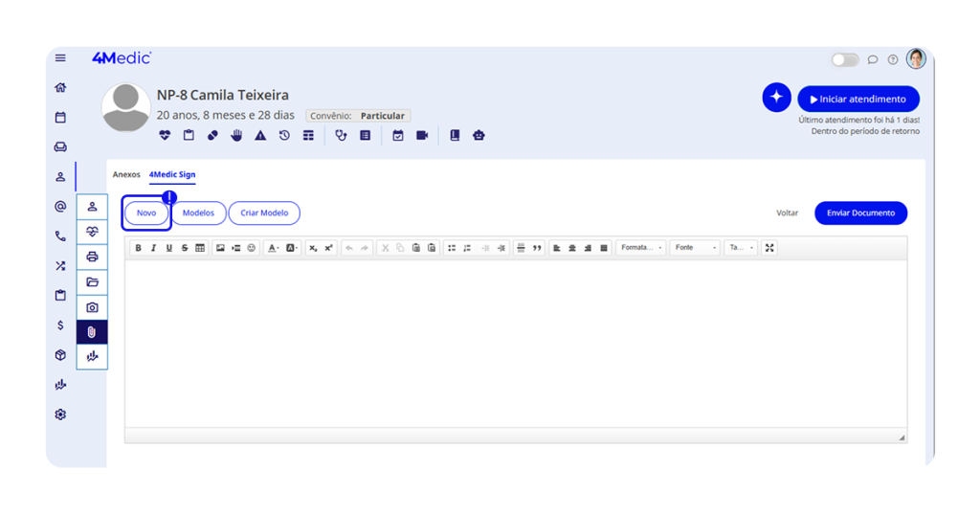Insert an emoji smiley
The width and height of the screenshot is (980, 515).
point(252,248)
